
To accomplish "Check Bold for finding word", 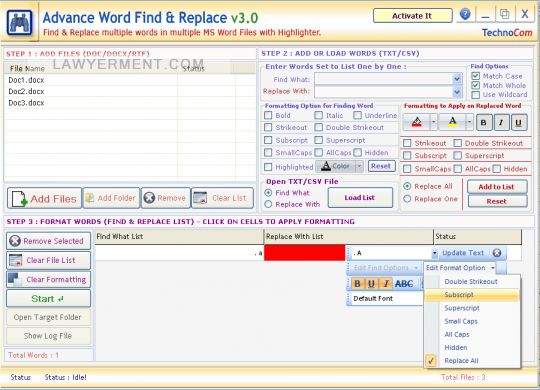I will pyautogui.click(x=268, y=115).
